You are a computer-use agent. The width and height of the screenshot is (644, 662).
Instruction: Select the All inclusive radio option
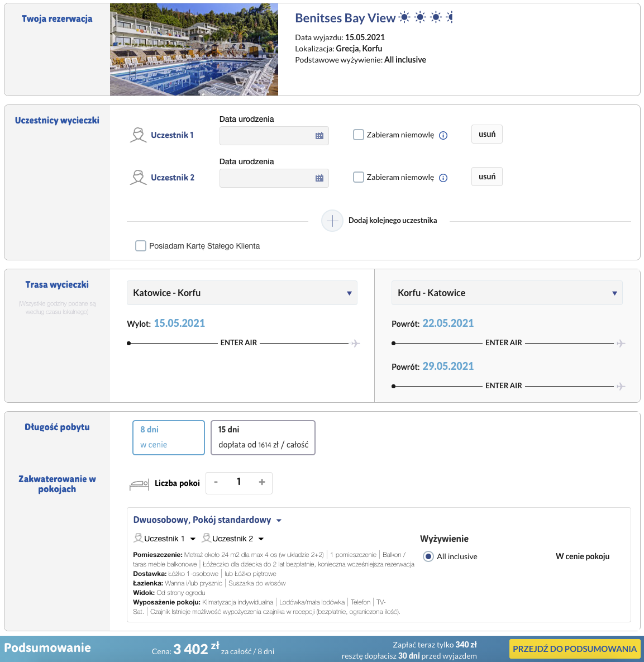click(x=428, y=556)
